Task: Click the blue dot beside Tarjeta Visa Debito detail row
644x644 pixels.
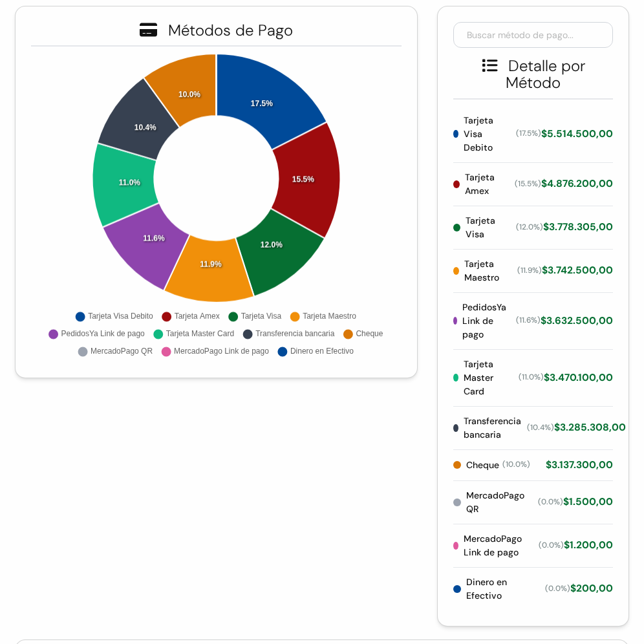Action: coord(455,134)
